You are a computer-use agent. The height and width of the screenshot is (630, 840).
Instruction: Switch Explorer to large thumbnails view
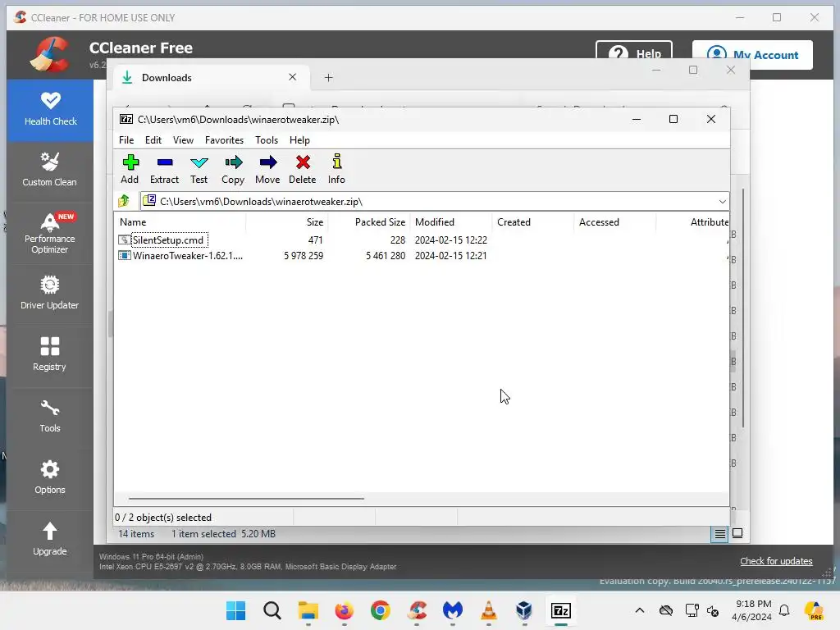(737, 533)
